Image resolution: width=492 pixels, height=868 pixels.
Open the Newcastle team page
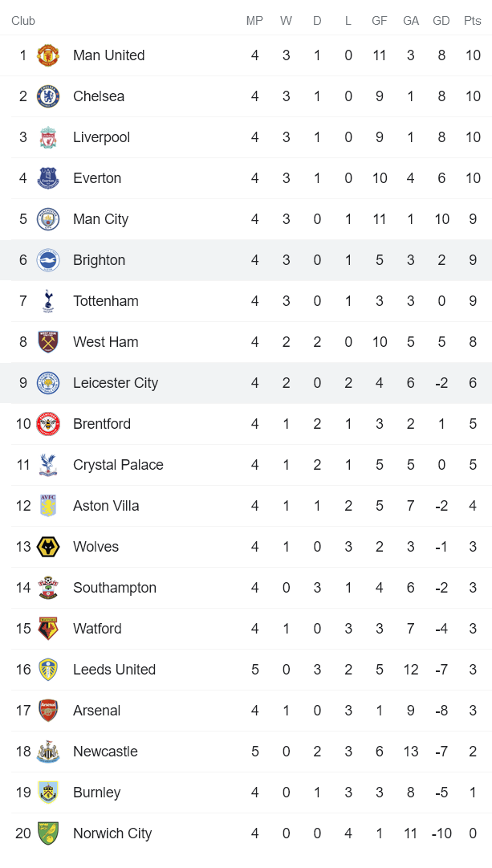pos(106,752)
